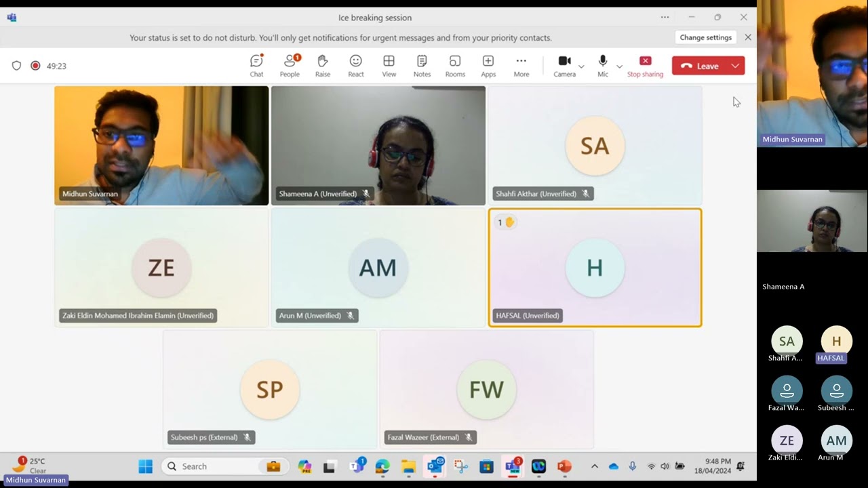Click the Raise hand icon
This screenshot has height=488, width=868.
(323, 66)
